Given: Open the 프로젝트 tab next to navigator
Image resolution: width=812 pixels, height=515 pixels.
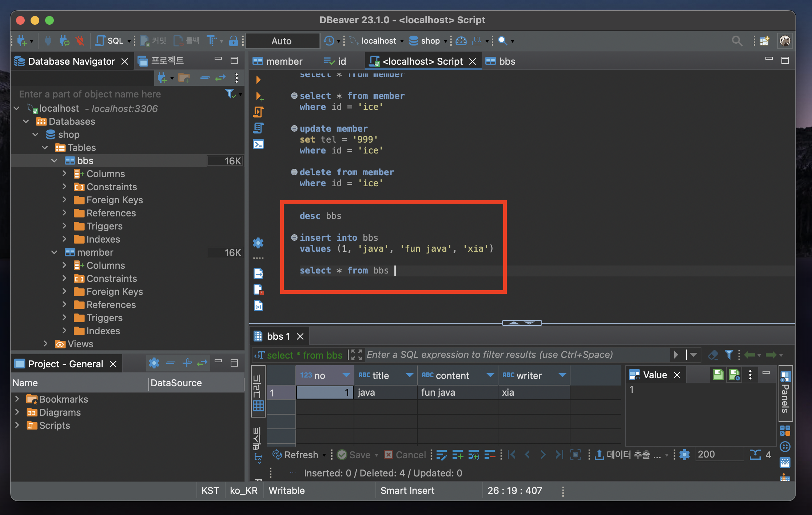Looking at the screenshot, I should coord(162,61).
